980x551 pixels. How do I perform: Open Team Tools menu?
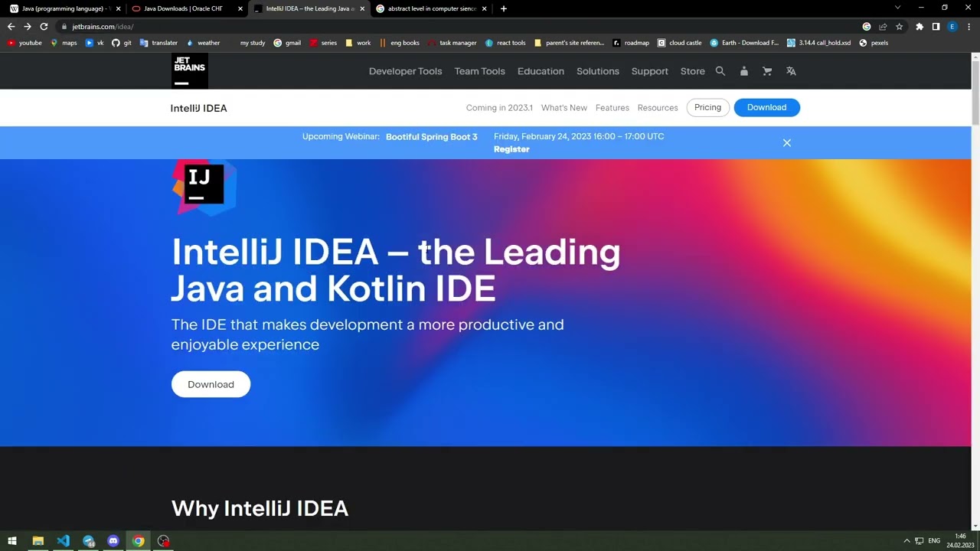point(479,71)
